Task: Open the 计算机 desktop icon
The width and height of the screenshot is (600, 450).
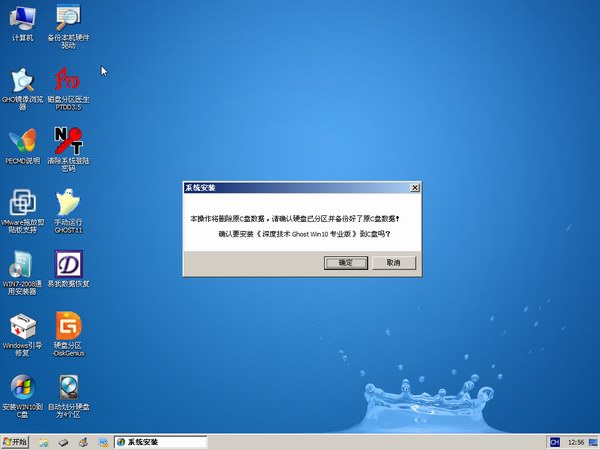Action: point(22,18)
